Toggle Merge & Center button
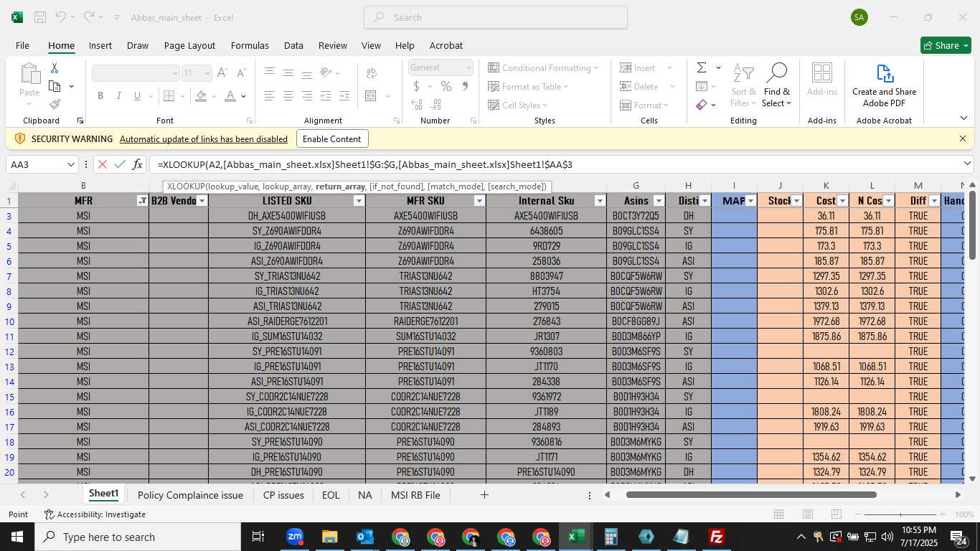The height and width of the screenshot is (551, 980). click(371, 96)
